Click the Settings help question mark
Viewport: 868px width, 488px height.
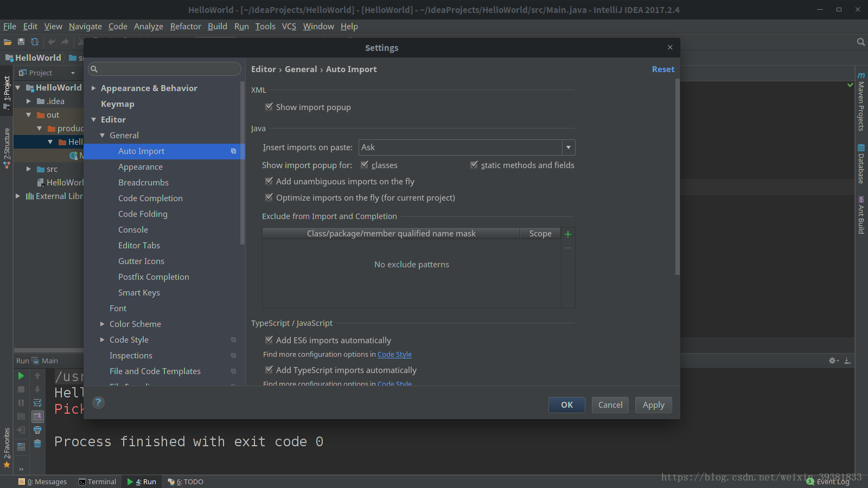[98, 402]
